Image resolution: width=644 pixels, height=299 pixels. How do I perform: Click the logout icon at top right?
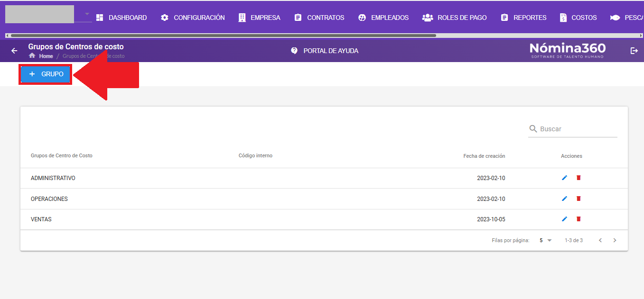[634, 51]
